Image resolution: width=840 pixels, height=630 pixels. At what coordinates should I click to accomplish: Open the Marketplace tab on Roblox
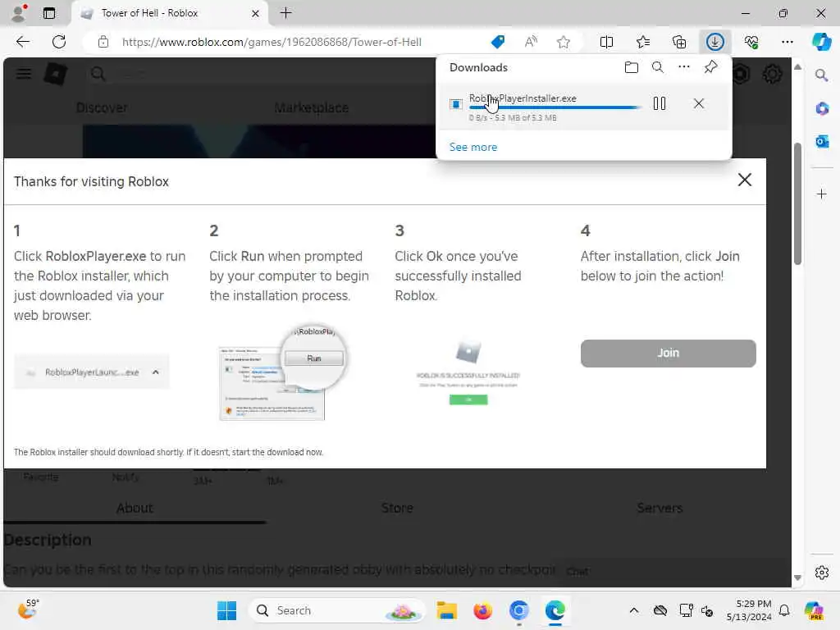point(311,107)
